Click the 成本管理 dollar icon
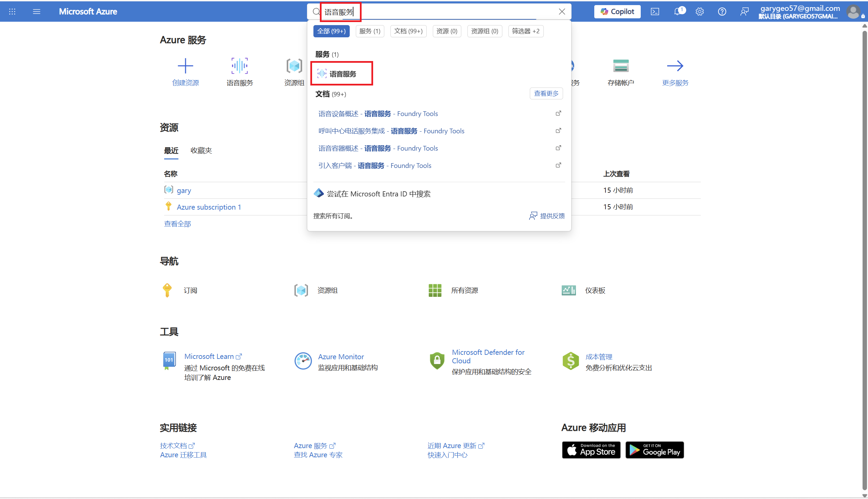Screen dimensions: 868x499 571,361
